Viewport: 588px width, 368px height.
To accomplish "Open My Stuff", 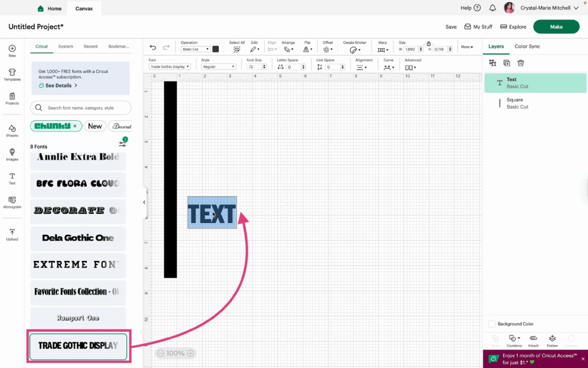I will [x=478, y=27].
